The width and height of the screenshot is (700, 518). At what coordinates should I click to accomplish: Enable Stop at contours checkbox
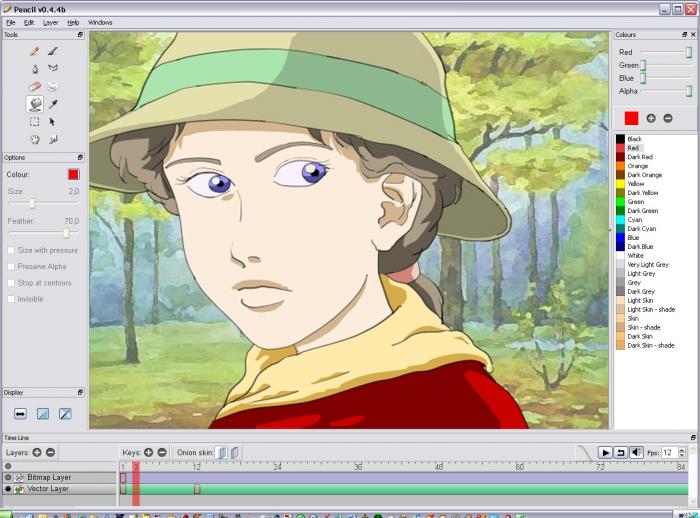(11, 283)
